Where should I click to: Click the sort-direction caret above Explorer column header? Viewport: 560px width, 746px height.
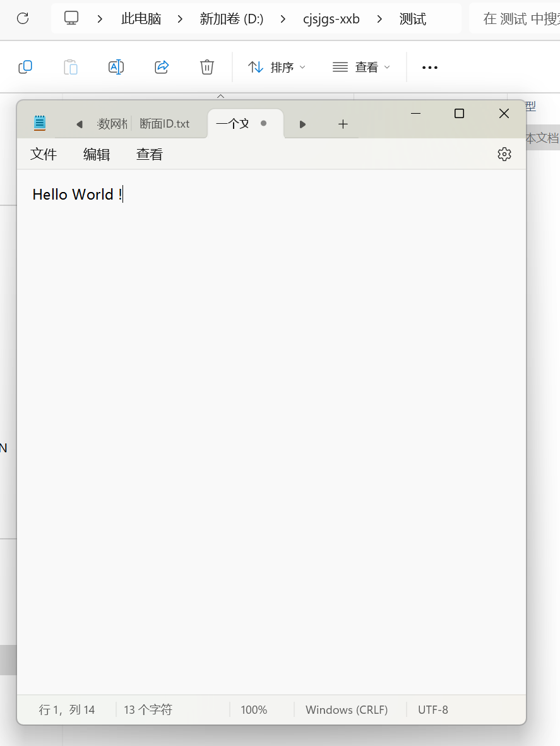pyautogui.click(x=220, y=96)
